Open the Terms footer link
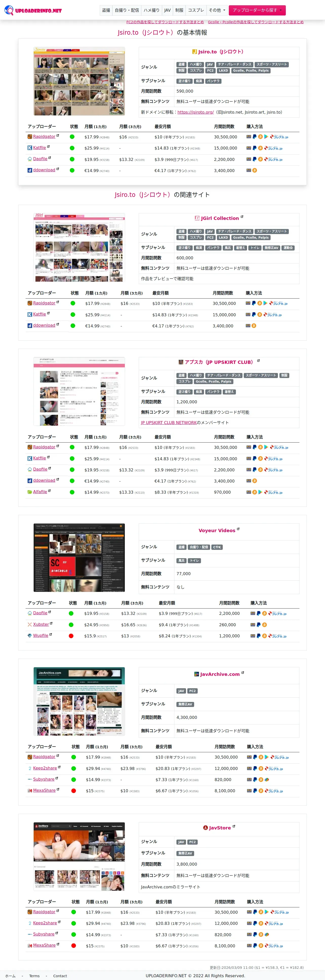The width and height of the screenshot is (325, 980). pyautogui.click(x=34, y=976)
